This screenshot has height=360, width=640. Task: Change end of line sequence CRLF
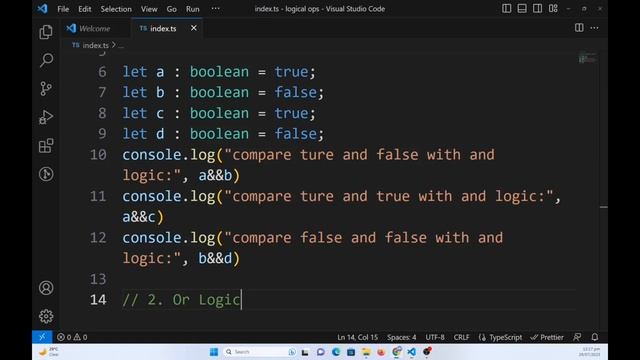(x=461, y=337)
